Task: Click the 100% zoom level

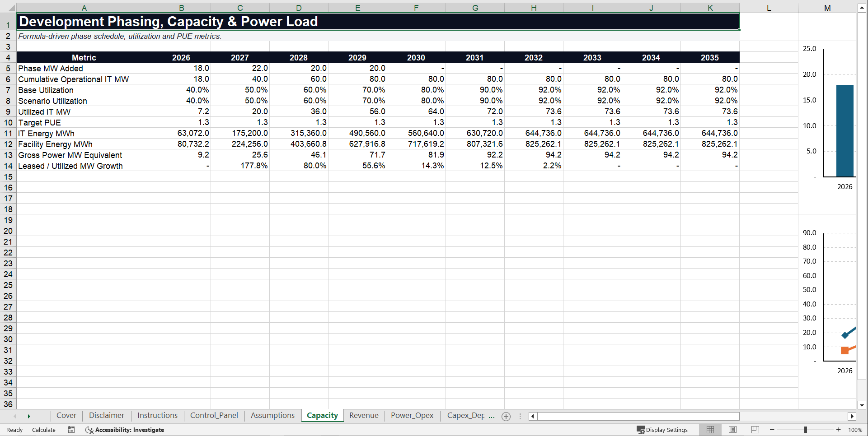Action: coord(855,430)
